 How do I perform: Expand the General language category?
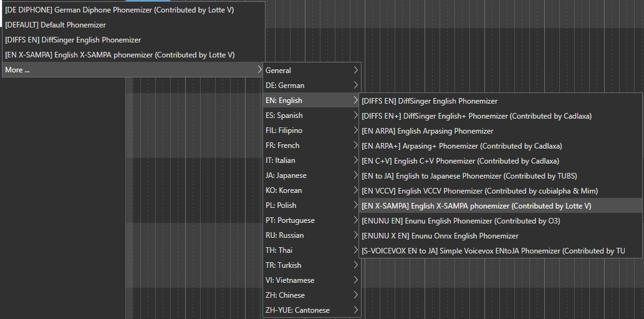coord(312,71)
